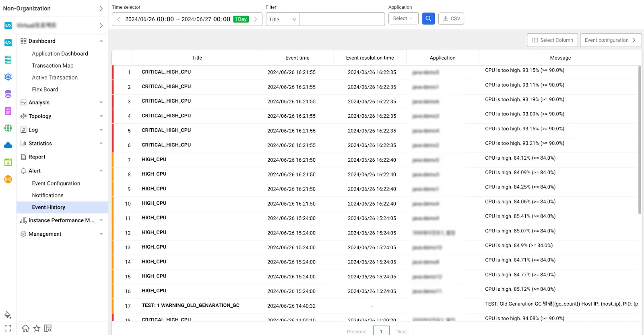
Task: Open Event Configuration under Alert
Action: 56,183
